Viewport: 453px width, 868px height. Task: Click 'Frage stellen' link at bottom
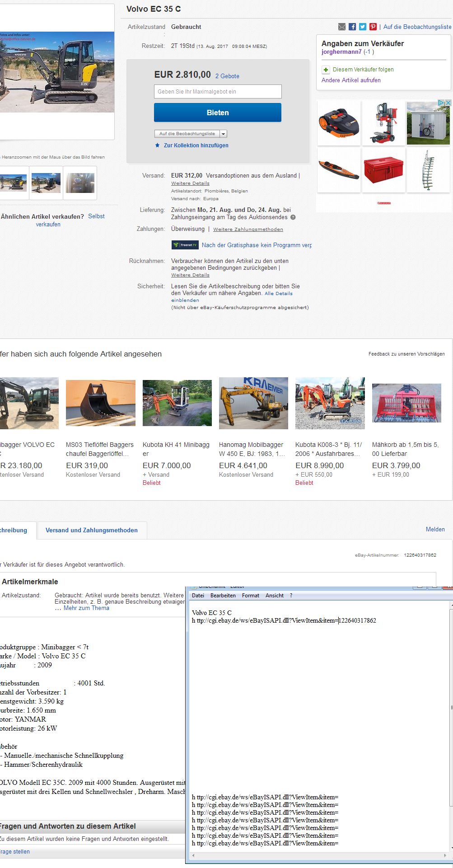(x=15, y=852)
